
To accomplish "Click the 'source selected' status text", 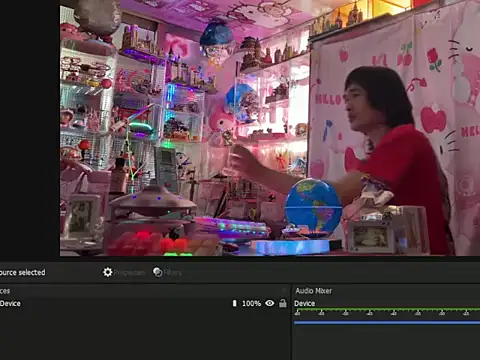I will pos(22,272).
